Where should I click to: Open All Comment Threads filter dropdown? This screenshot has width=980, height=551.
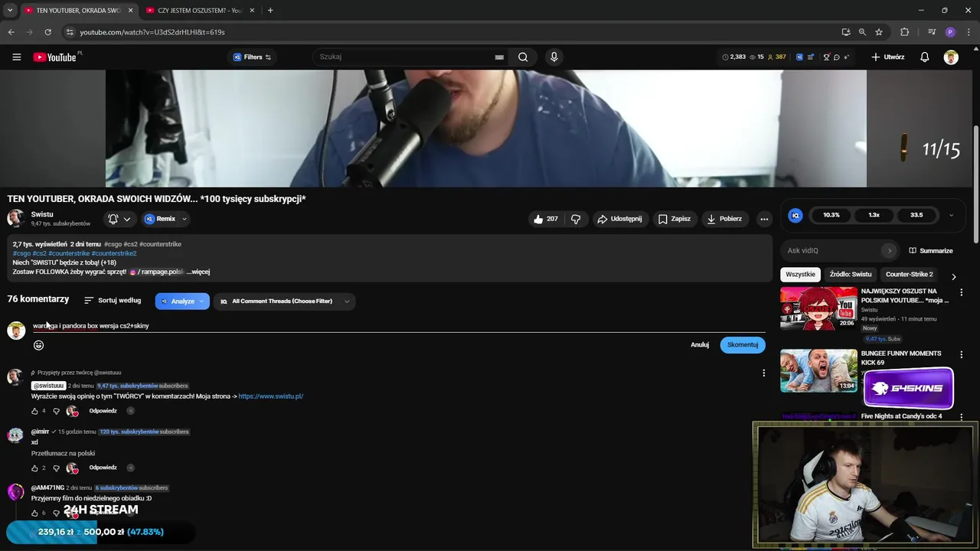point(284,302)
